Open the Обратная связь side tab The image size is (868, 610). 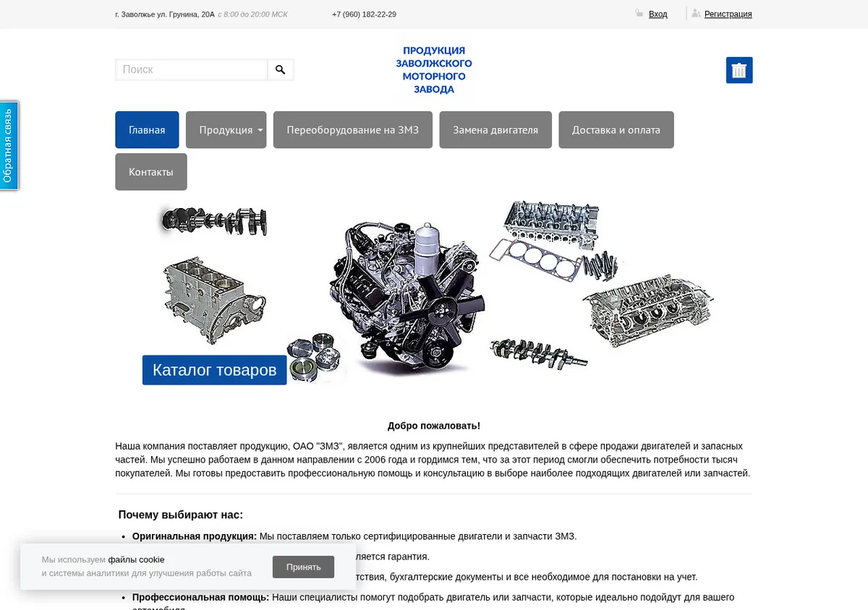click(x=9, y=145)
